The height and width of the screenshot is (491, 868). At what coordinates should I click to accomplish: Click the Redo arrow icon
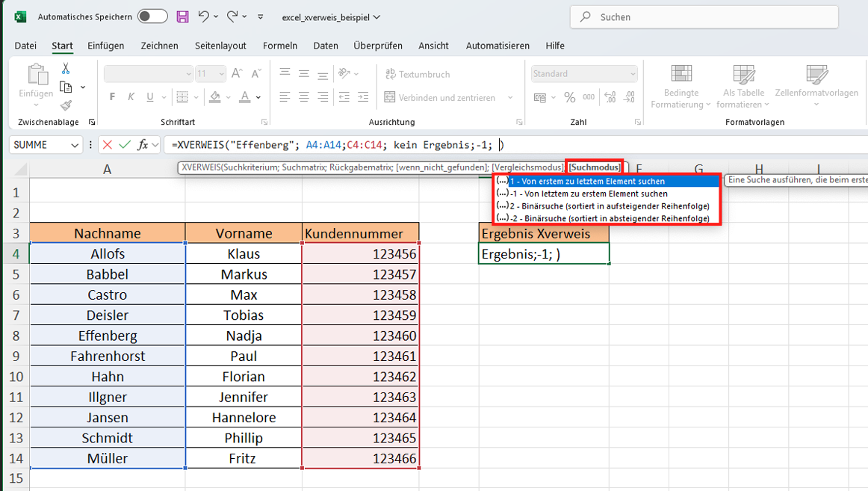pos(232,16)
